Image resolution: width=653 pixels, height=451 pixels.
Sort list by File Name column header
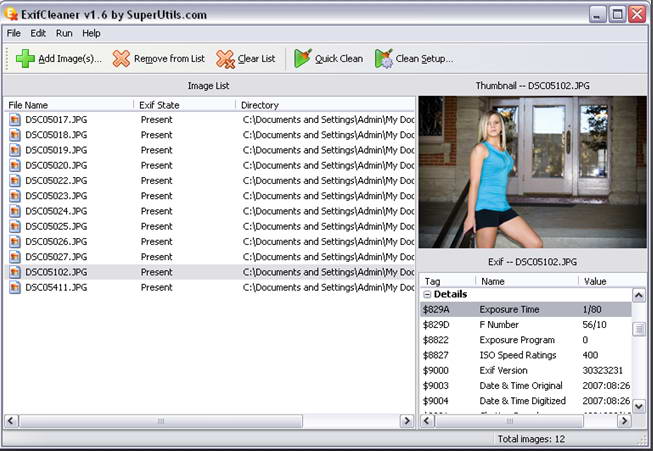[69, 105]
